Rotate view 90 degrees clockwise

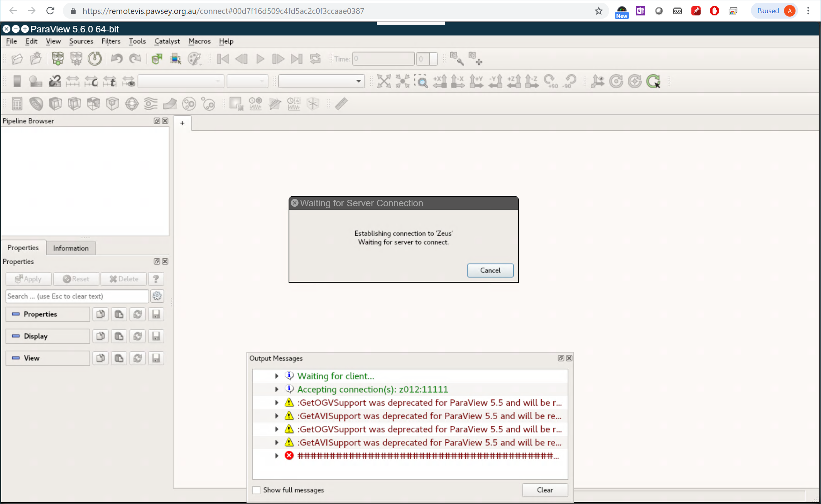click(551, 81)
